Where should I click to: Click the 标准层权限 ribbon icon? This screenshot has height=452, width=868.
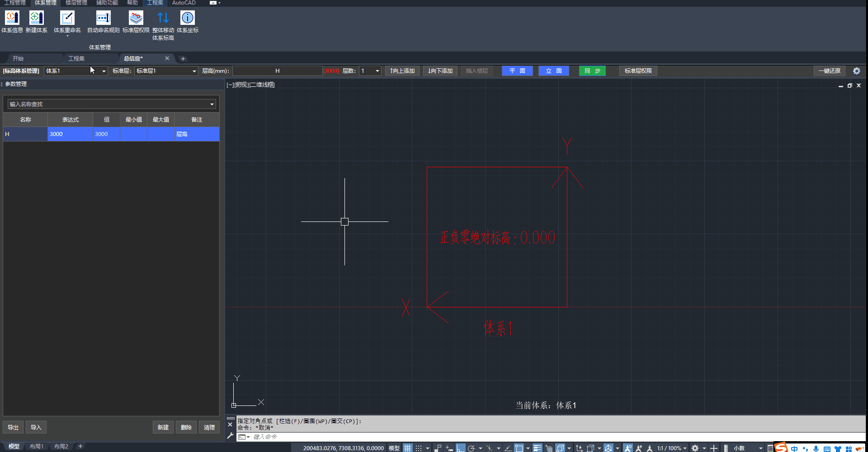[x=136, y=18]
